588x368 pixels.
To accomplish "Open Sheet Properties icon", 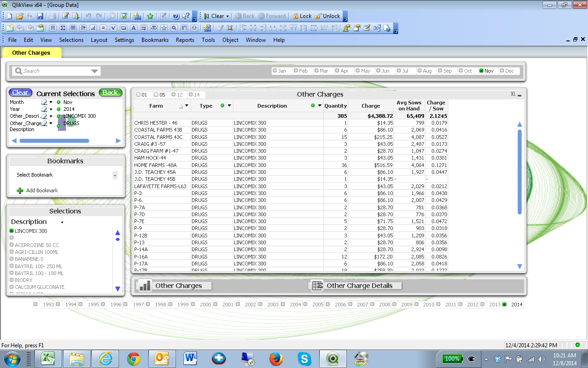I will [40, 28].
